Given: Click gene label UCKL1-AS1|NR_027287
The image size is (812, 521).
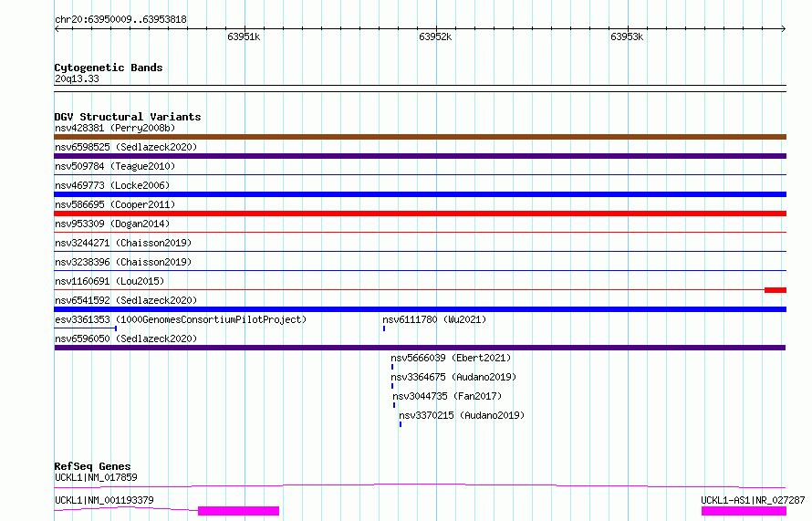Looking at the screenshot, I should click(x=753, y=500).
